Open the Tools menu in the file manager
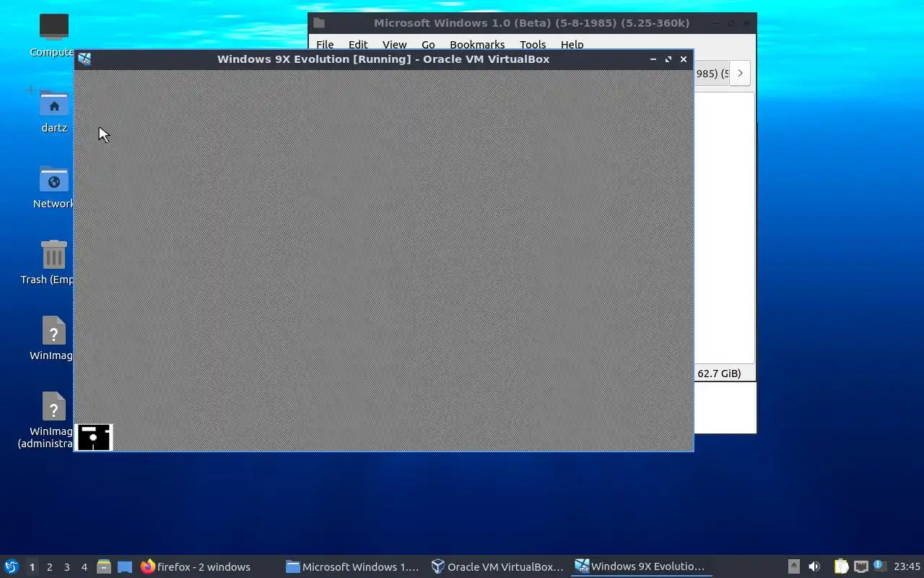 pyautogui.click(x=533, y=44)
